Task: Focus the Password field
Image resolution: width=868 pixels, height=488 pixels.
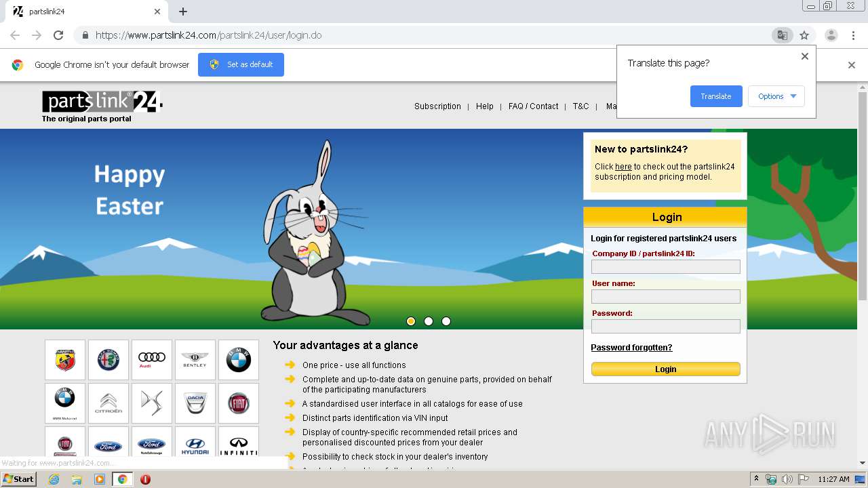Action: point(665,327)
